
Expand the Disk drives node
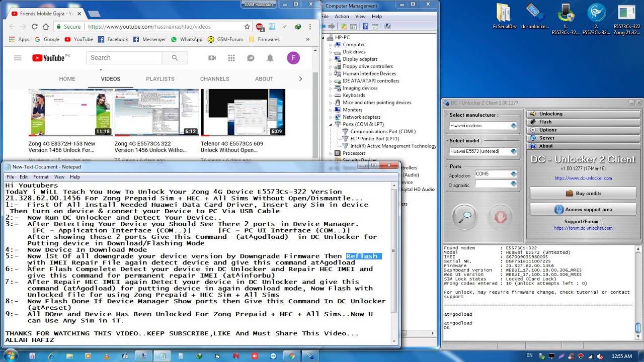pyautogui.click(x=331, y=52)
